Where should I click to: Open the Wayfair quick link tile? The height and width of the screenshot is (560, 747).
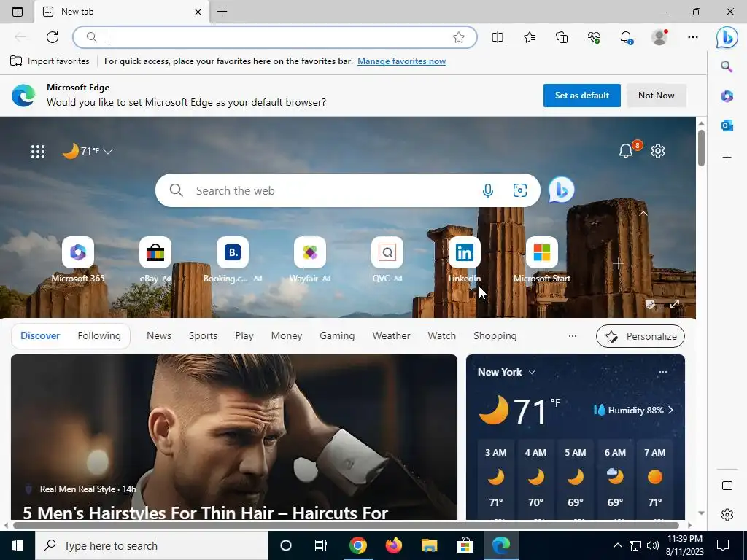point(310,260)
